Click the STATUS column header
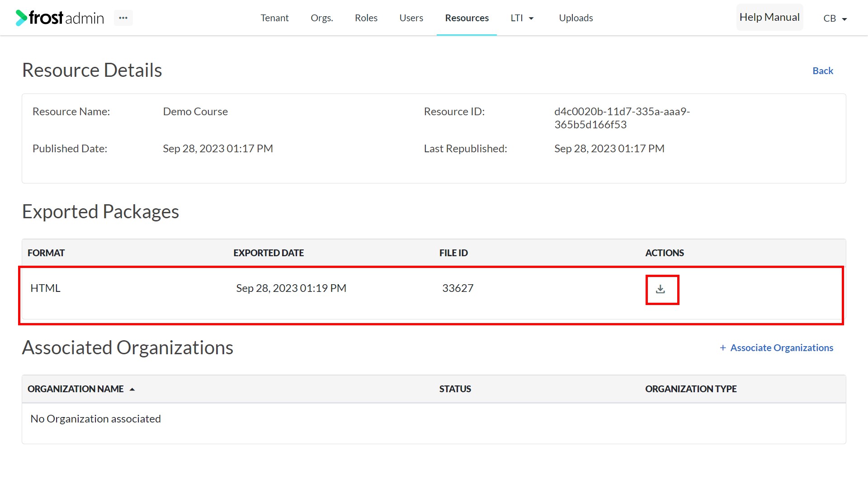 (455, 389)
